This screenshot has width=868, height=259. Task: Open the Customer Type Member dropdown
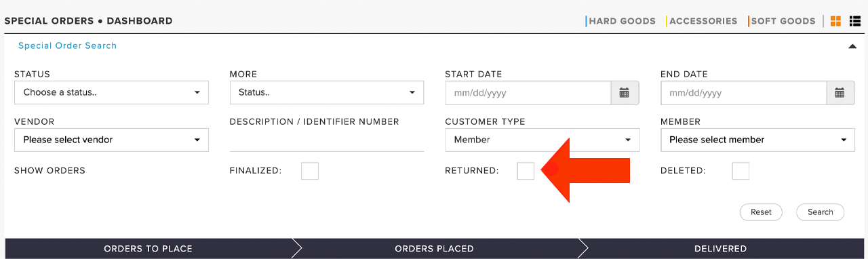[542, 140]
